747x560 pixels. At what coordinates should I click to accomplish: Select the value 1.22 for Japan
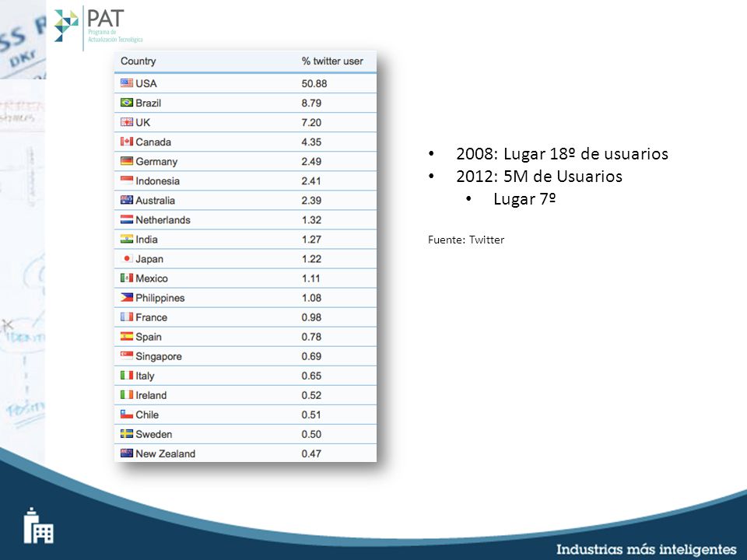[311, 259]
